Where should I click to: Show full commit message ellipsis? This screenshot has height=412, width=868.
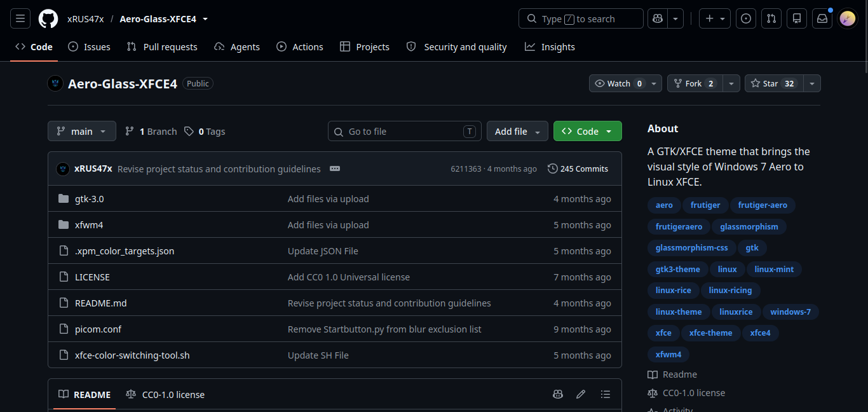[335, 168]
